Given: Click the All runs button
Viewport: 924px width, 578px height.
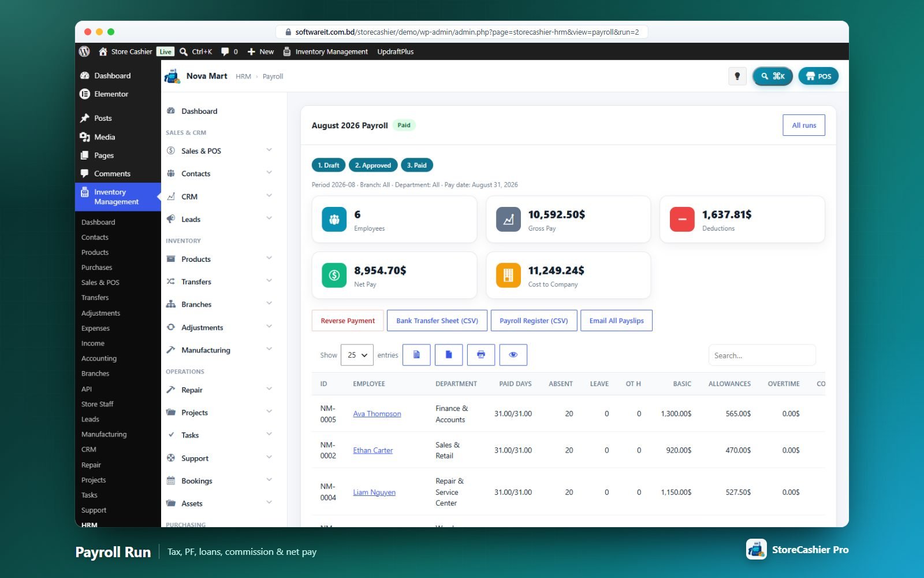Looking at the screenshot, I should click(x=804, y=125).
